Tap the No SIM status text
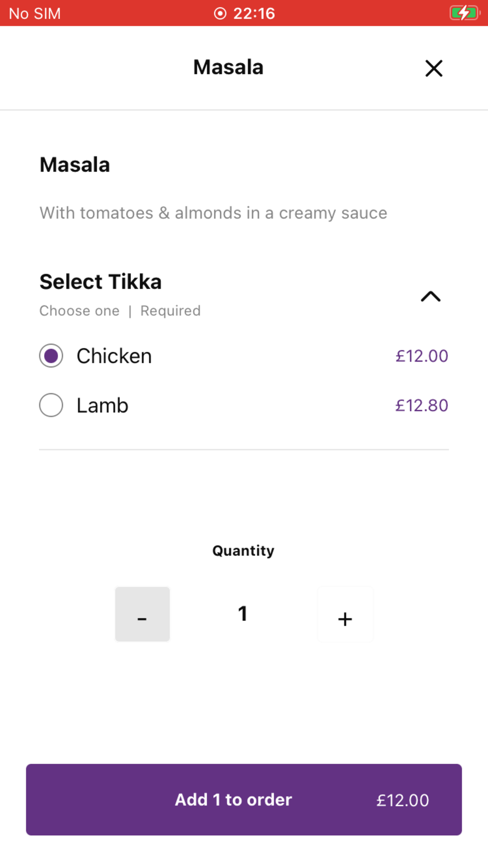Screen dimensions: 488x868 [35, 13]
